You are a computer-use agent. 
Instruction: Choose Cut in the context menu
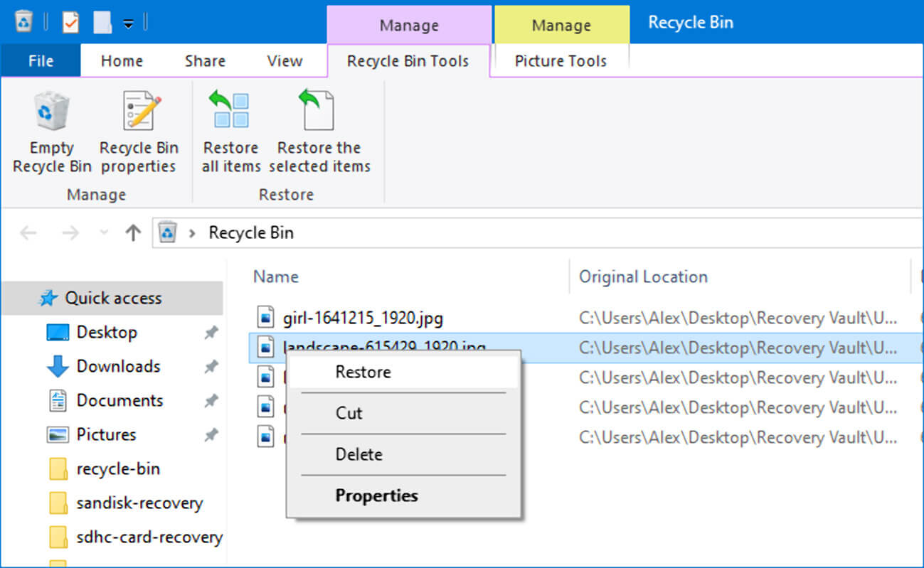pyautogui.click(x=349, y=413)
